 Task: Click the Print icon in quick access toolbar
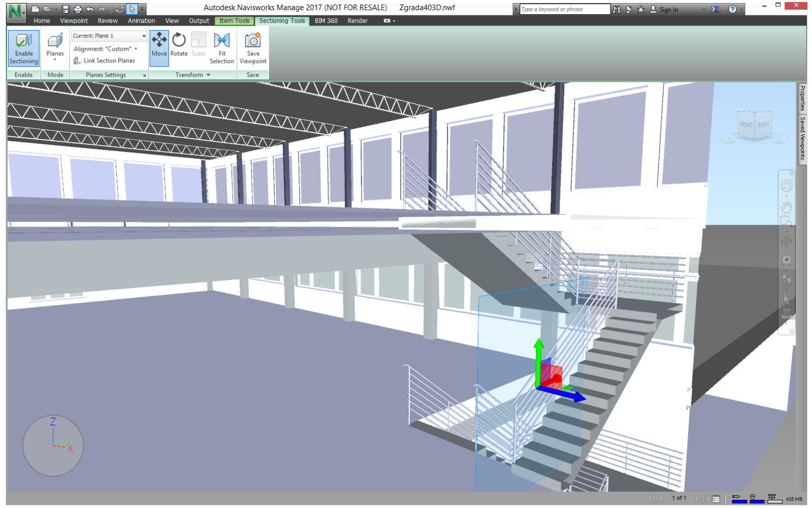pyautogui.click(x=78, y=9)
